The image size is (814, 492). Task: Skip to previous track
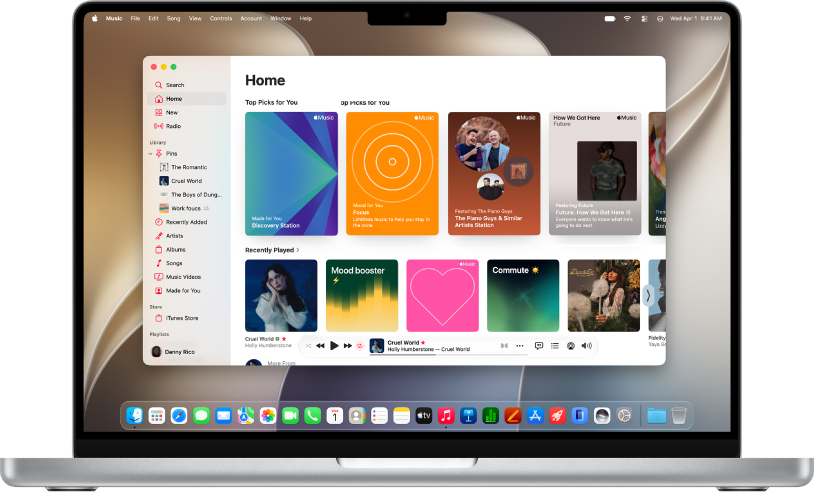tap(320, 346)
